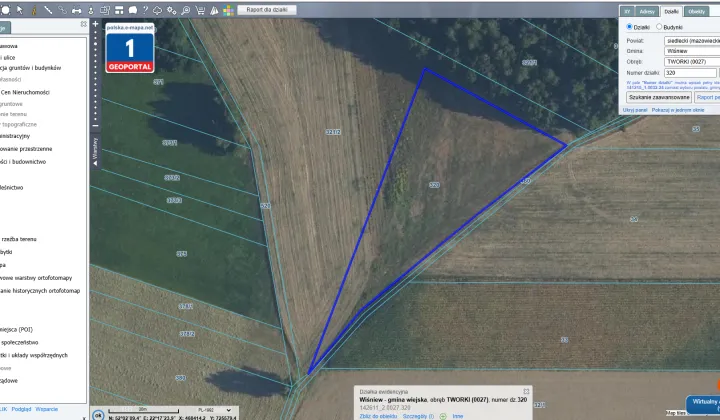Open the PL-1992 coordinate system dropdown
720x420 pixels.
[x=214, y=410]
